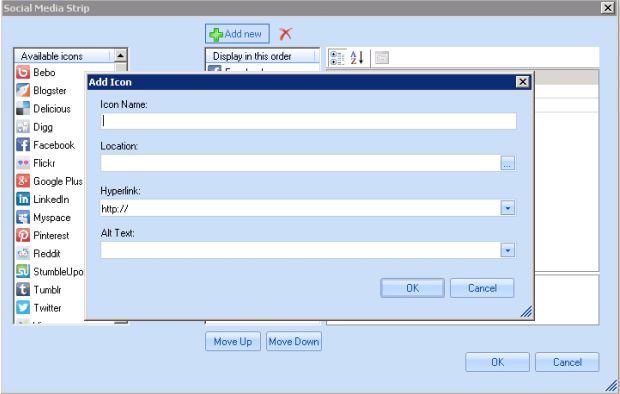Click the Twitter text label
The image size is (620, 394).
[47, 308]
